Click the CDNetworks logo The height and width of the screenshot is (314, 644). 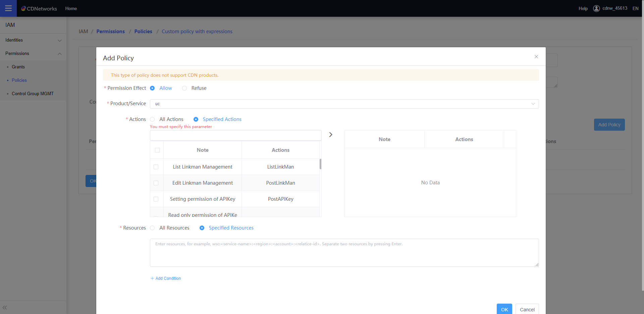pyautogui.click(x=39, y=8)
